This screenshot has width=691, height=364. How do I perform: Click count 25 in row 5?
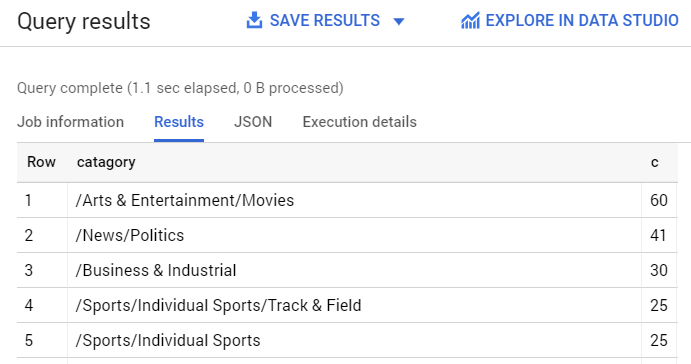659,341
